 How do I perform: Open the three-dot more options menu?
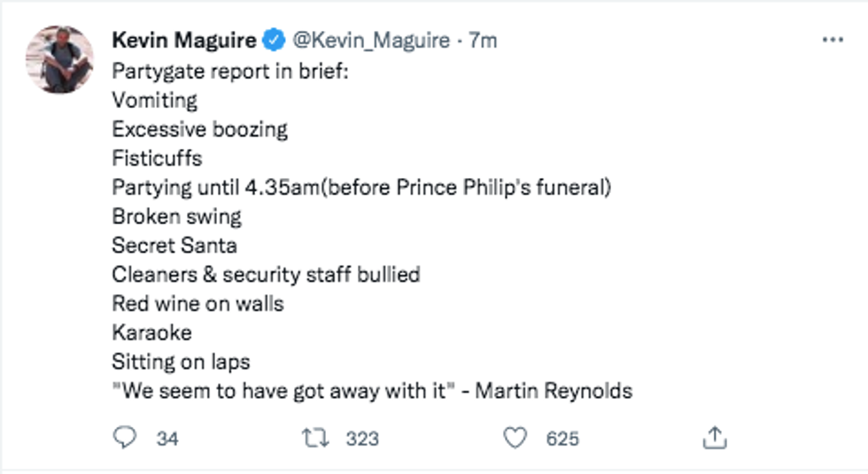(x=833, y=41)
